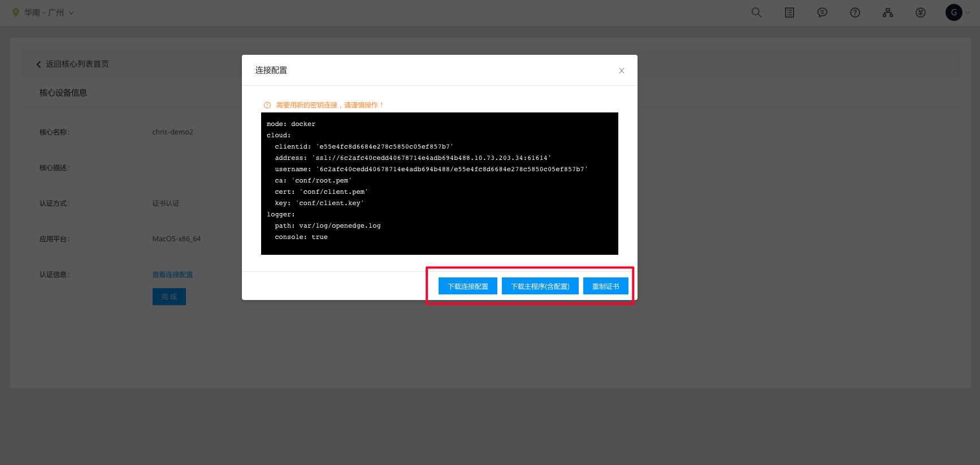Click the user avatar labeled G
This screenshot has height=465, width=980.
point(954,12)
